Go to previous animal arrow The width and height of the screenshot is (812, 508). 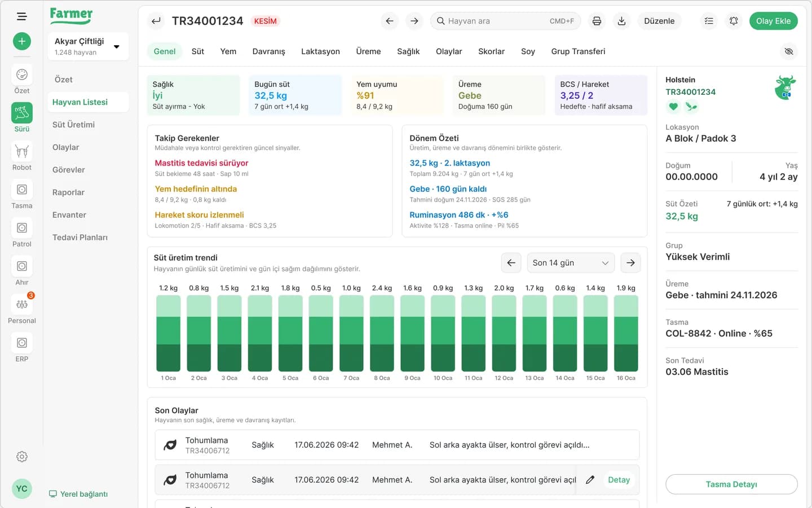click(390, 21)
